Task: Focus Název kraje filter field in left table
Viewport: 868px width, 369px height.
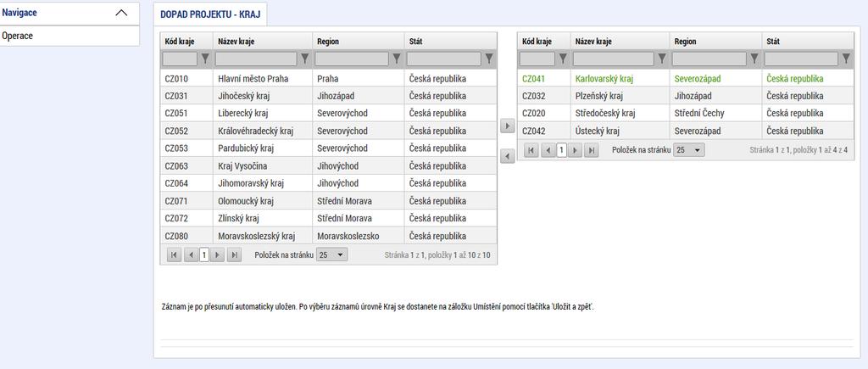Action: 256,59
